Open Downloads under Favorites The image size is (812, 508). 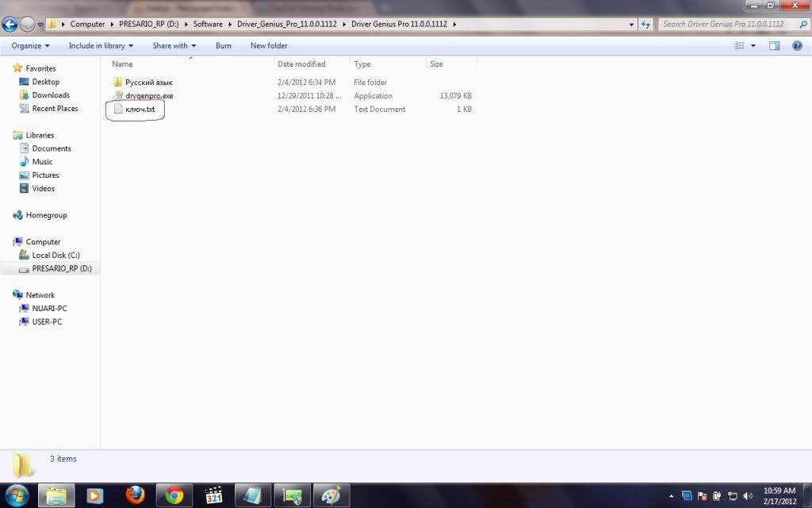point(51,95)
